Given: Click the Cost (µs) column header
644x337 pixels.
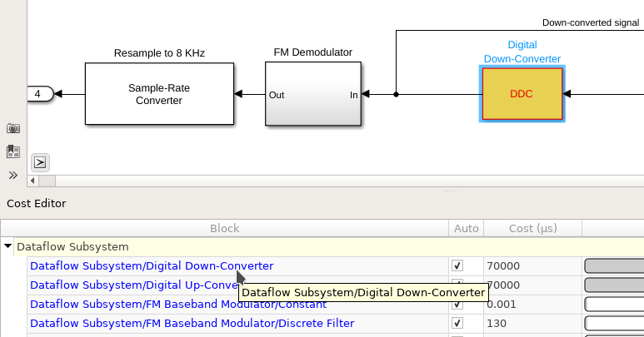Looking at the screenshot, I should [x=532, y=228].
